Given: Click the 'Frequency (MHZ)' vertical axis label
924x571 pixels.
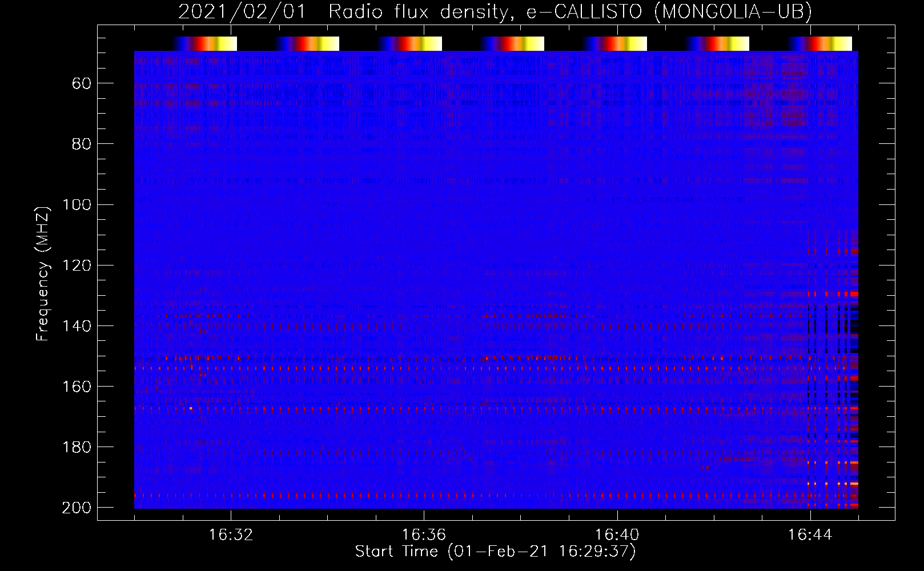Looking at the screenshot, I should (x=43, y=274).
